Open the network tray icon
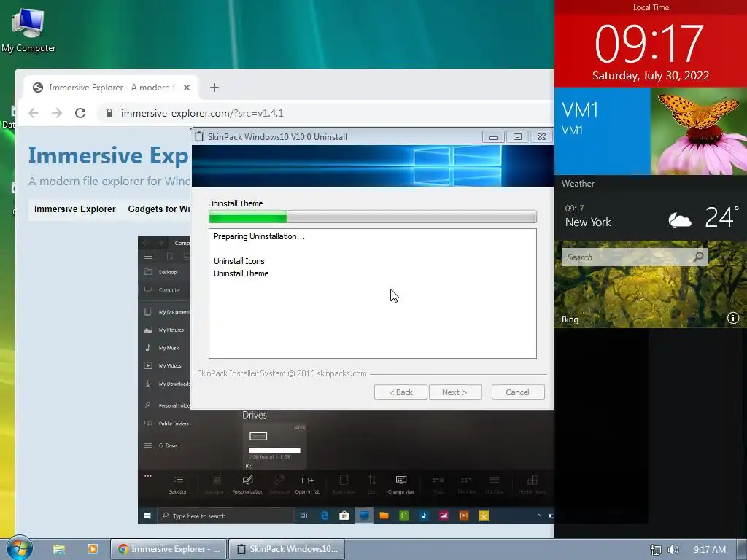This screenshot has width=747, height=560. [x=656, y=550]
